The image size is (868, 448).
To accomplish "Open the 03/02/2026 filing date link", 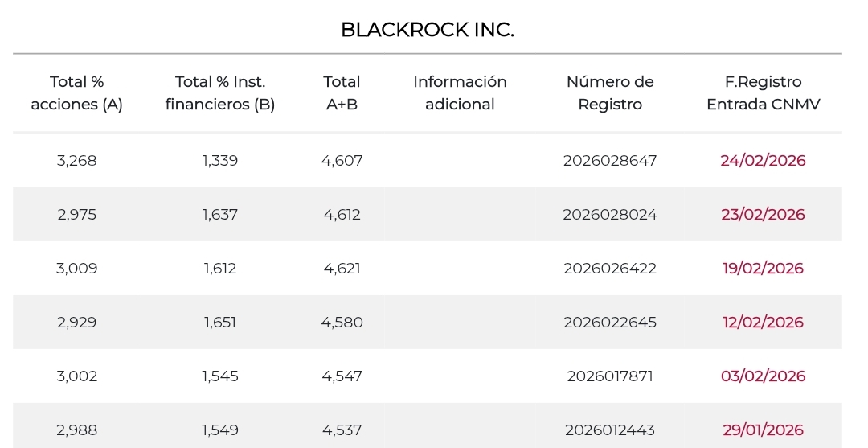I will (763, 376).
